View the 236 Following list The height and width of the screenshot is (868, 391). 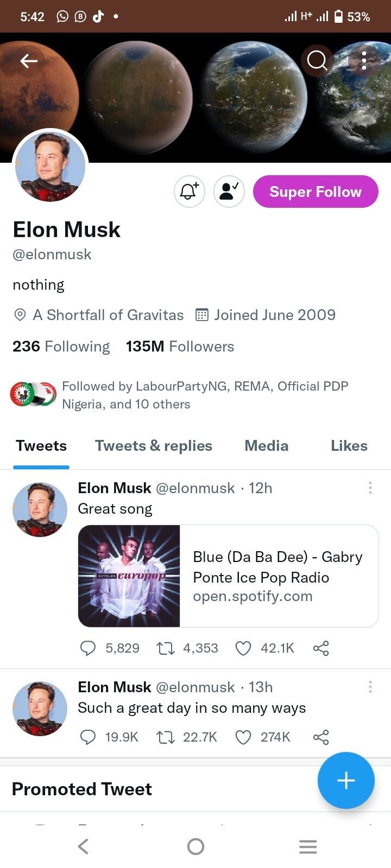[61, 346]
